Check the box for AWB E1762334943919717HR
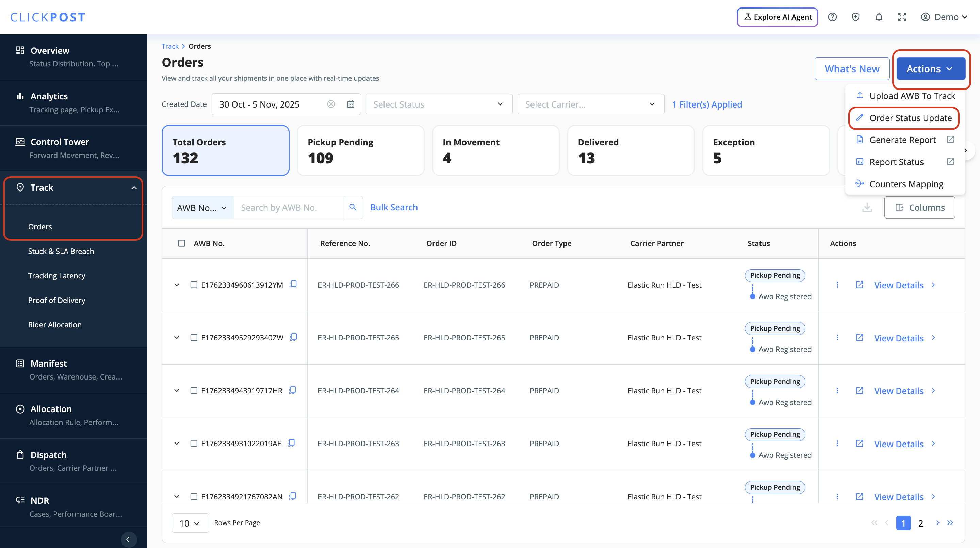Viewport: 980px width, 548px height. (x=194, y=391)
